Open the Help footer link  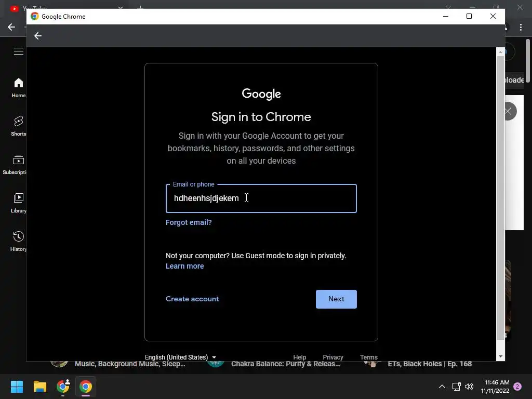(x=300, y=357)
